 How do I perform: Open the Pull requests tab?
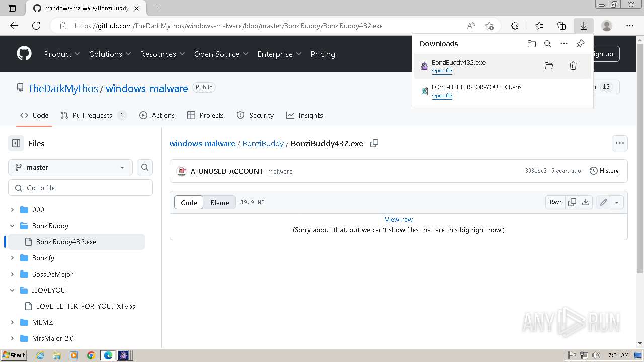[93, 115]
